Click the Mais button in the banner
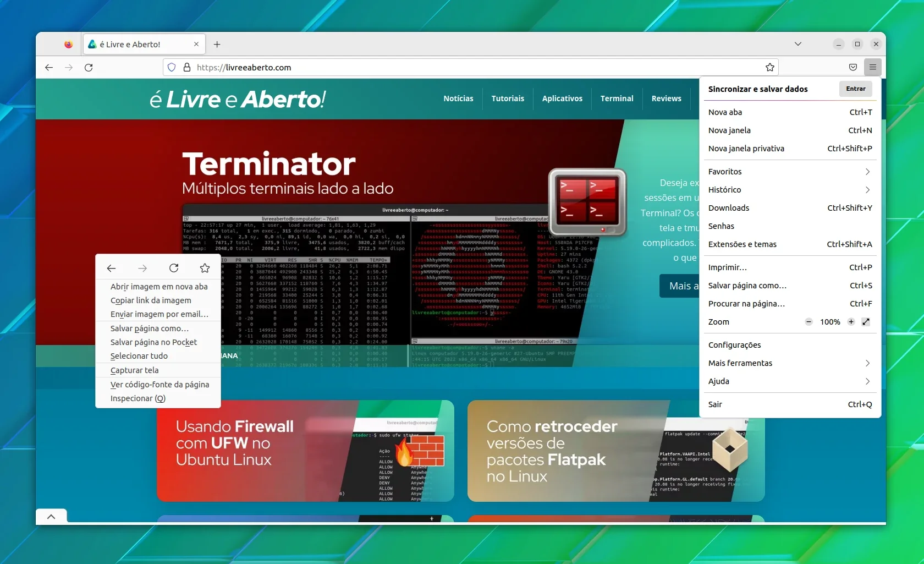Screen dimensions: 924x564 (x=680, y=286)
